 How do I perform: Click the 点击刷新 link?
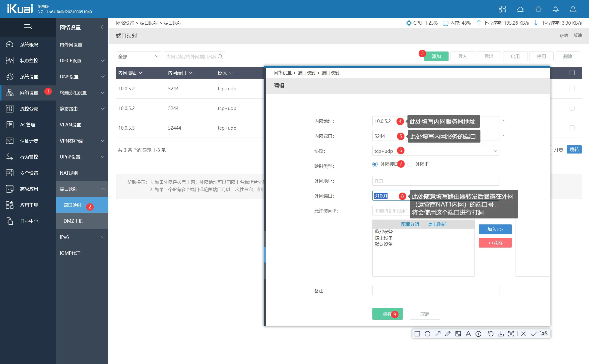pos(437,224)
